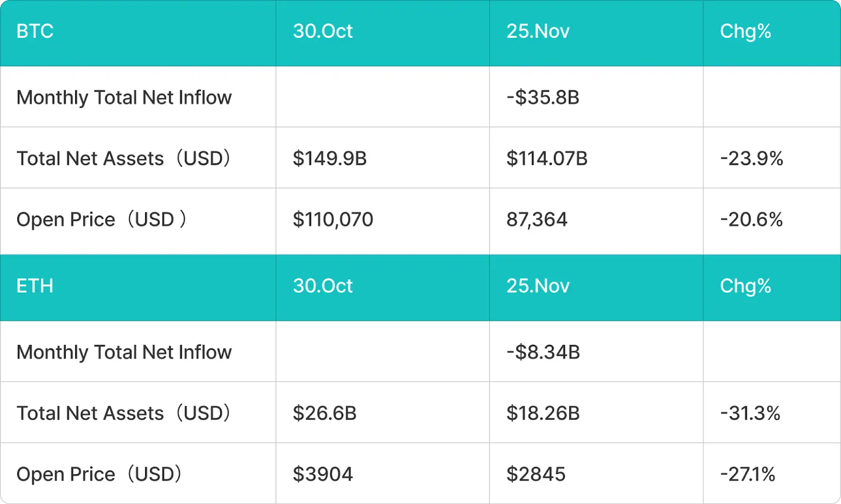This screenshot has height=504, width=841.
Task: Select the $18.26B total net assets value
Action: [x=543, y=414]
